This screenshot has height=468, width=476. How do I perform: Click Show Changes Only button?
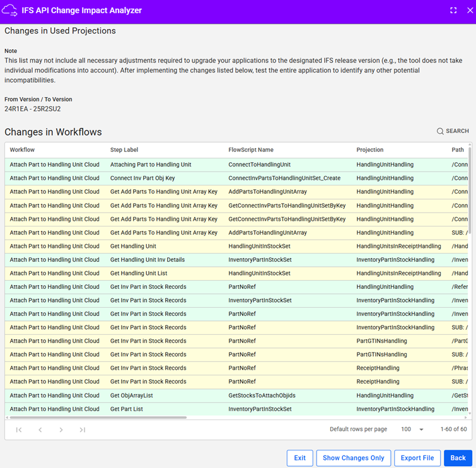click(x=353, y=458)
